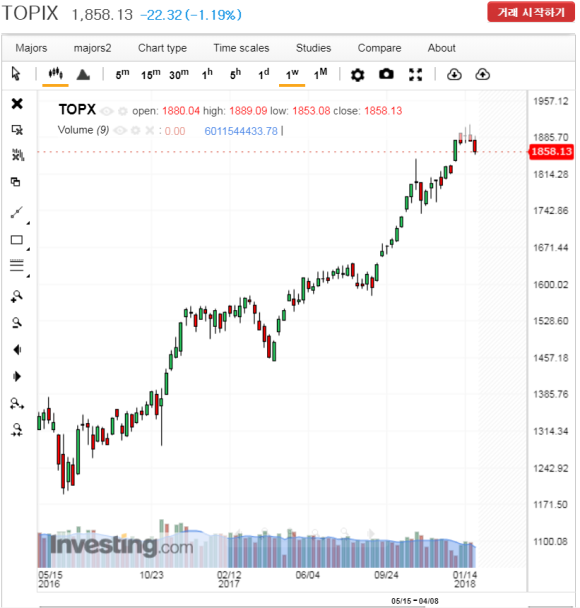Toggle TOPX series visibility eye icon

point(106,111)
